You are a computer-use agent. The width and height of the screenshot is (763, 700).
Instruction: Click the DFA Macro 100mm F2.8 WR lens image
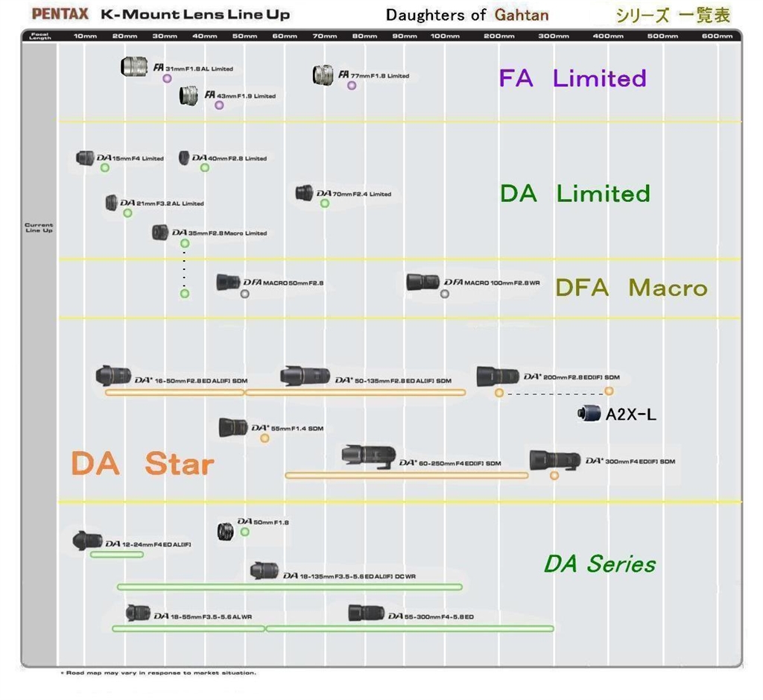tap(423, 282)
